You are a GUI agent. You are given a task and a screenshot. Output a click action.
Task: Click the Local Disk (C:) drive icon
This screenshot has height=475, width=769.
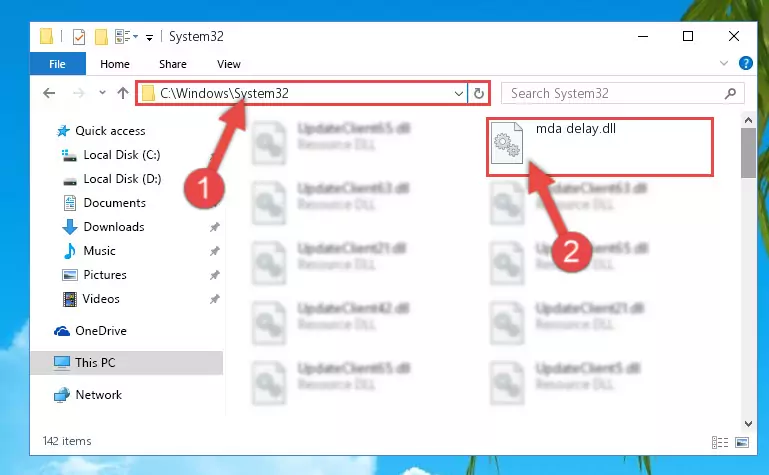pyautogui.click(x=69, y=155)
